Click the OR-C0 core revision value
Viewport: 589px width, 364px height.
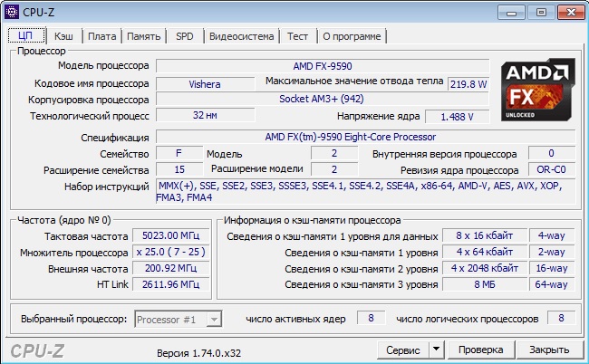pyautogui.click(x=552, y=169)
